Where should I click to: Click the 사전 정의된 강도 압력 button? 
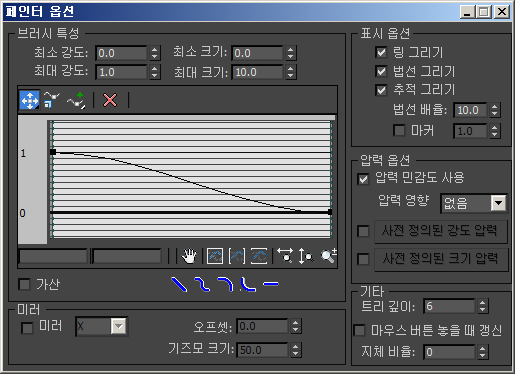point(440,231)
